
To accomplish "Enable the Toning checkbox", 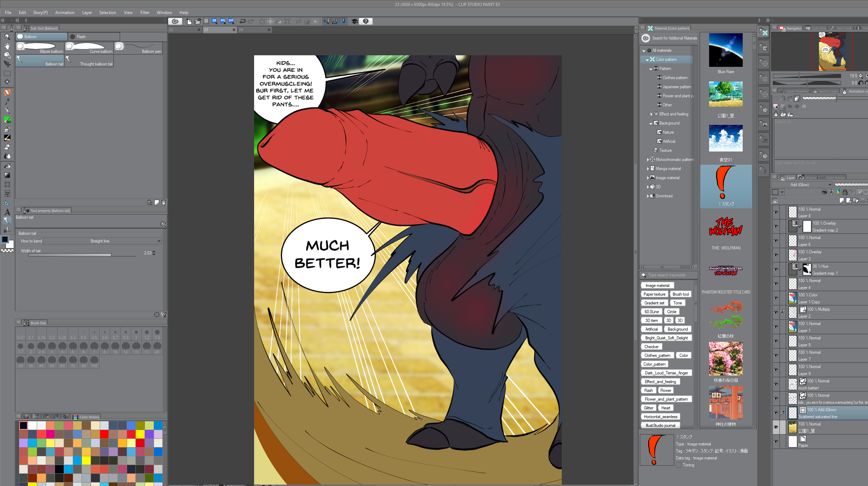I will (x=679, y=465).
